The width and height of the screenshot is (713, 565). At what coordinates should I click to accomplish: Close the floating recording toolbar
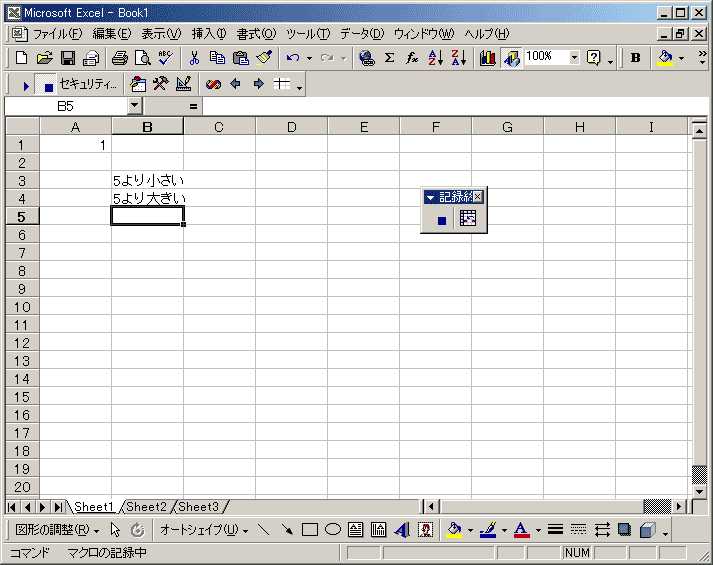[478, 197]
